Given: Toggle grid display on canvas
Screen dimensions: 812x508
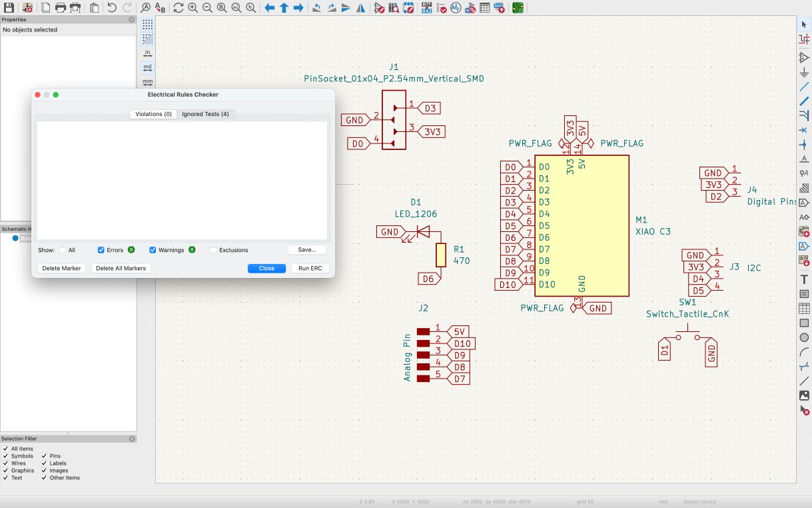Looking at the screenshot, I should [147, 25].
